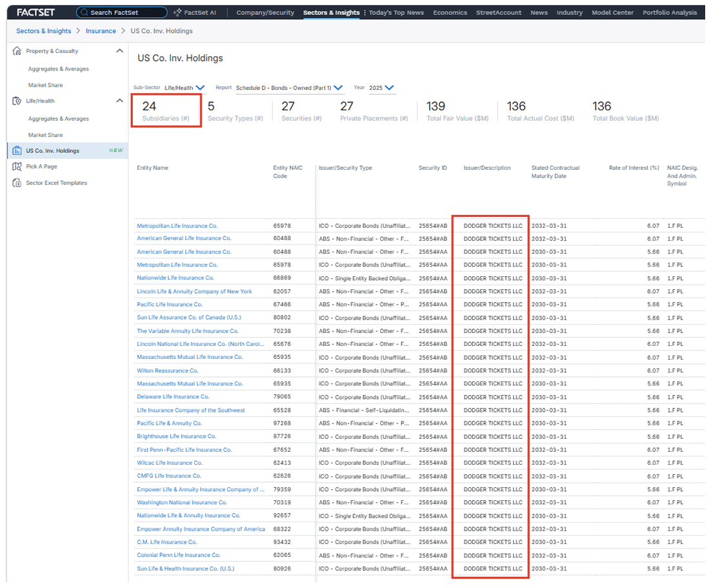The image size is (711, 588).
Task: Open Colonial Penn Life Insurance Co. link
Action: (x=179, y=555)
